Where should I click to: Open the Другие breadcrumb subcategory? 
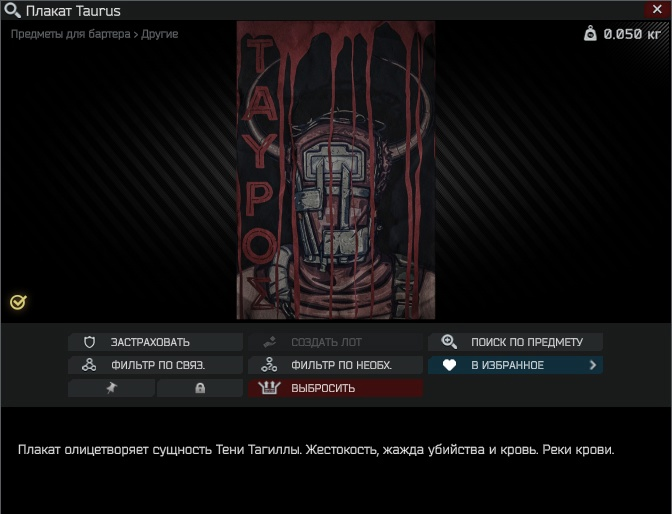159,34
